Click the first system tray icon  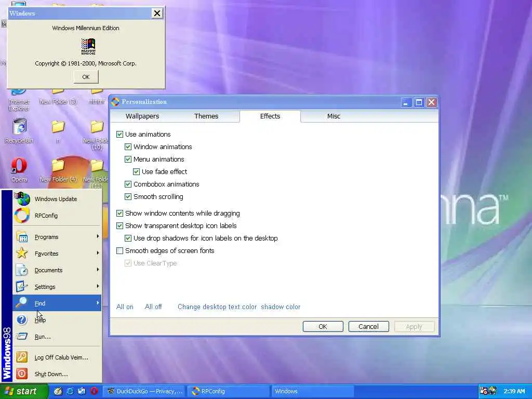pyautogui.click(x=484, y=391)
